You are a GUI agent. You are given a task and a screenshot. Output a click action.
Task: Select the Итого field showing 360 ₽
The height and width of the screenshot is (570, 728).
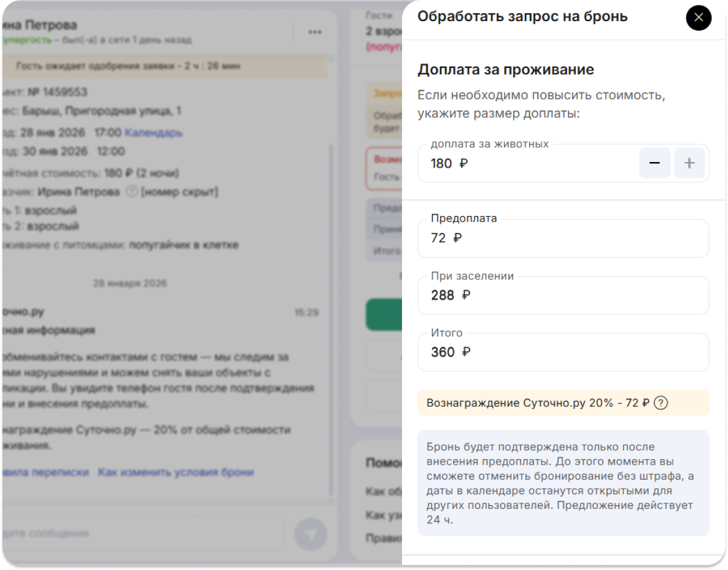tap(562, 353)
